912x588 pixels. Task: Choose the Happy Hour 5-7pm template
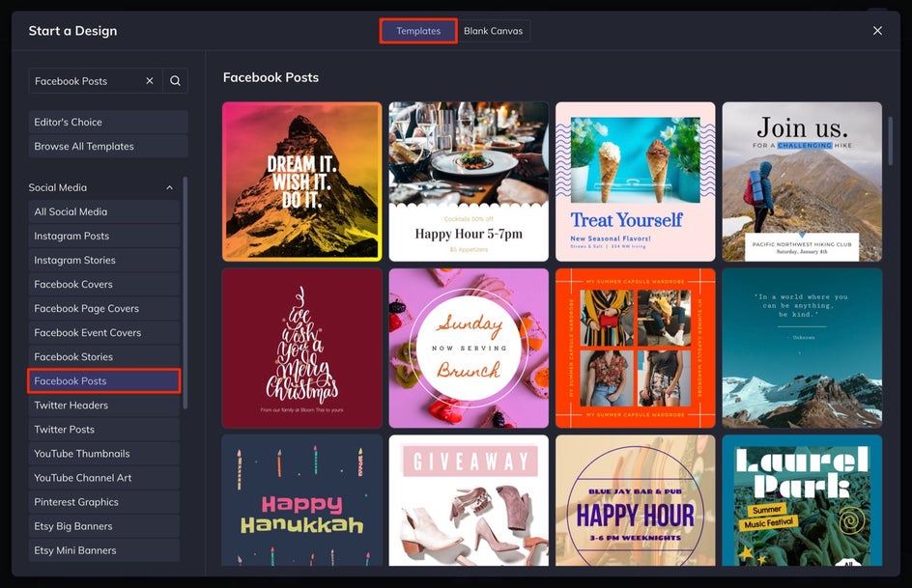coord(469,182)
